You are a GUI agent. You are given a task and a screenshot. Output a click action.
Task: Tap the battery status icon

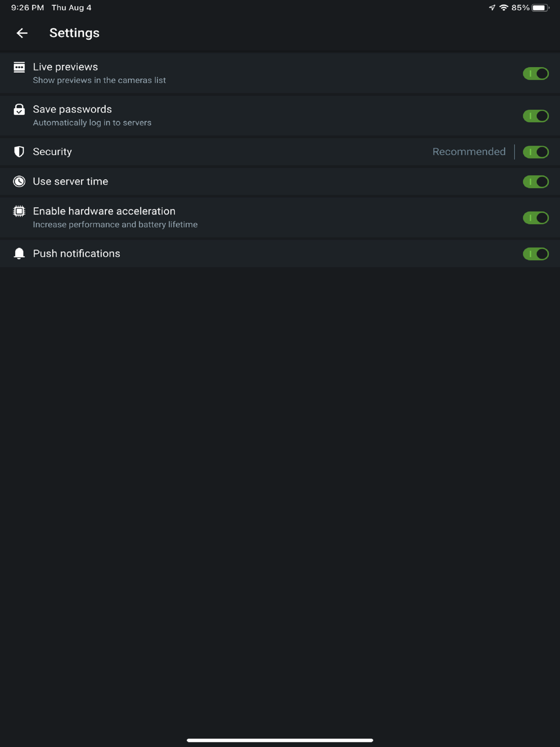coord(540,8)
